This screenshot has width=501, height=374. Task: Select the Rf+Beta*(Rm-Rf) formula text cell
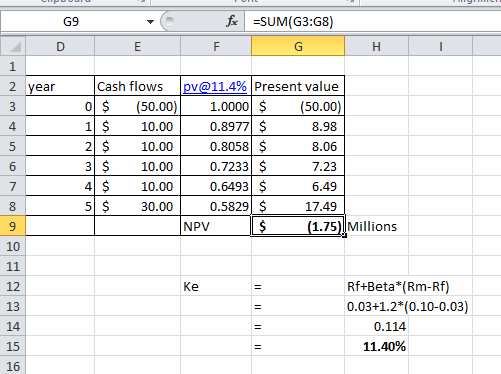point(398,286)
